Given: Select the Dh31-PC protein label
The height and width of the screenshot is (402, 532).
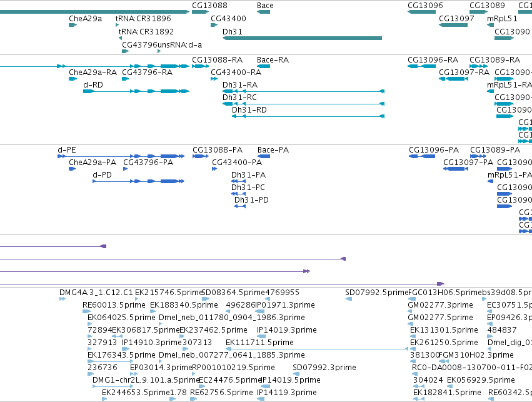Looking at the screenshot, I should (x=248, y=188).
